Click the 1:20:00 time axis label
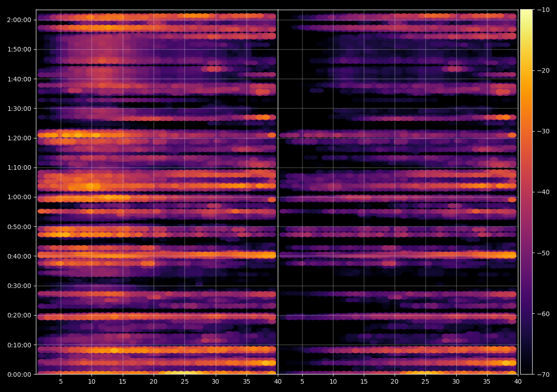The height and width of the screenshot is (392, 557). pyautogui.click(x=19, y=138)
